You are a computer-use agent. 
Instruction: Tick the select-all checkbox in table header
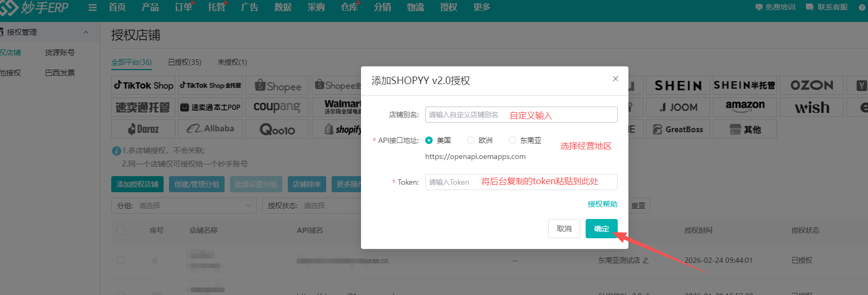click(121, 231)
